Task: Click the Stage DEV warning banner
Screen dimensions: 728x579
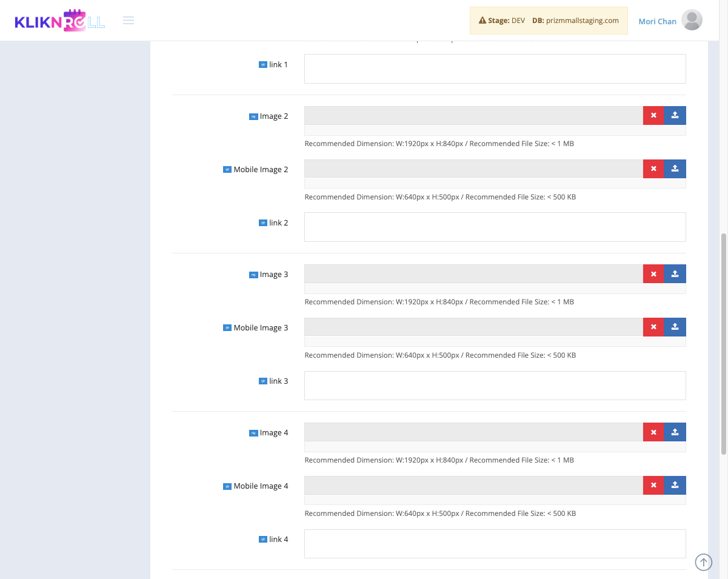Action: pos(549,21)
